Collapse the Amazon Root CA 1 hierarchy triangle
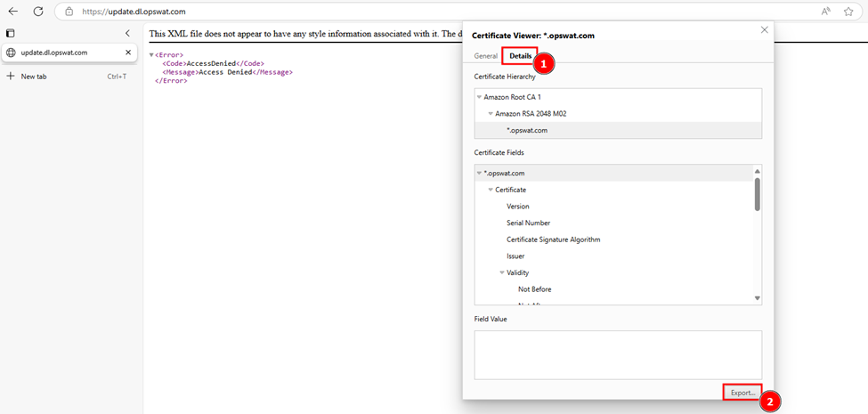This screenshot has height=414, width=868. pyautogui.click(x=479, y=97)
